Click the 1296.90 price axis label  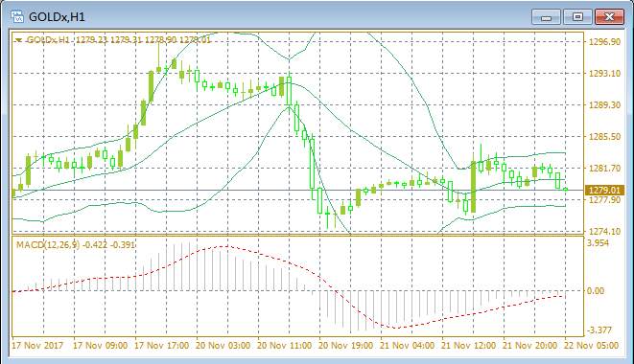point(604,42)
